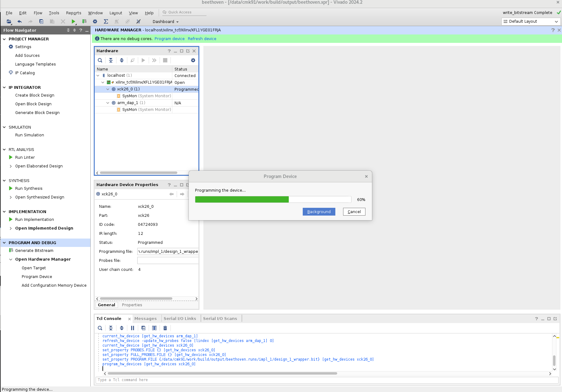Copy Tcl Console contents icon
The height and width of the screenshot is (392, 562).
tap(143, 328)
